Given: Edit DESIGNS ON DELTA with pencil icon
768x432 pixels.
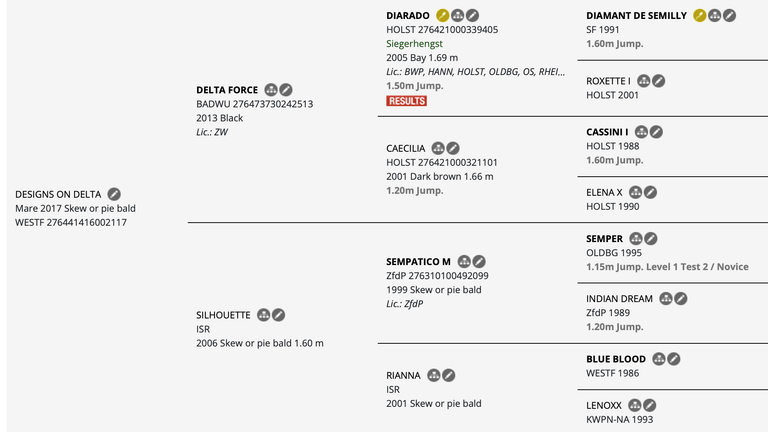Looking at the screenshot, I should (114, 194).
